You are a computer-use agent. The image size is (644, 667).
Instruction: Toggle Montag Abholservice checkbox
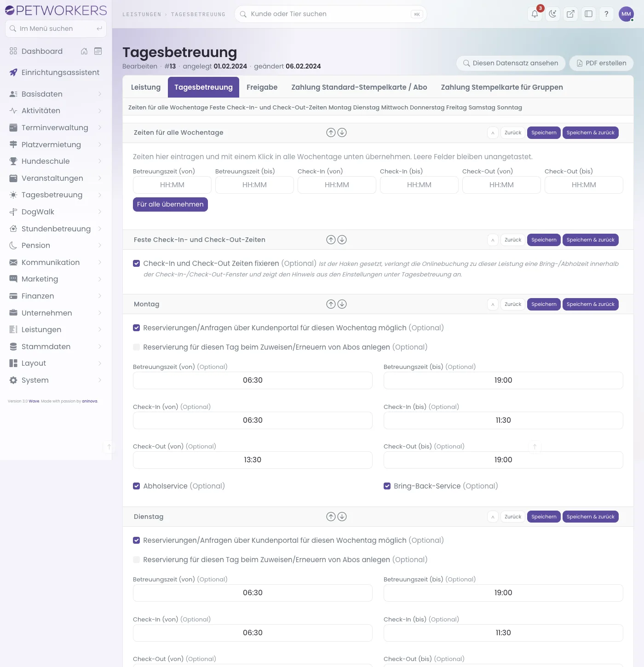tap(136, 486)
